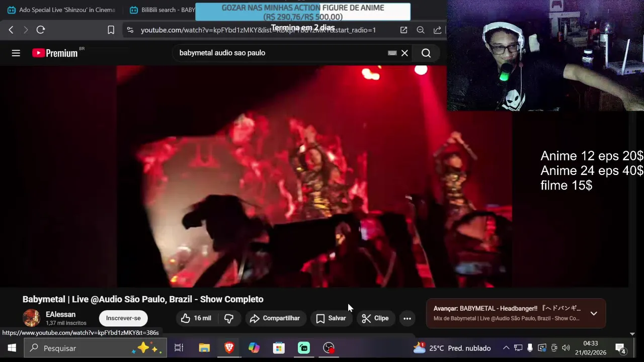644x362 pixels.
Task: Click the Pesquisar taskbar search box
Action: [94, 348]
